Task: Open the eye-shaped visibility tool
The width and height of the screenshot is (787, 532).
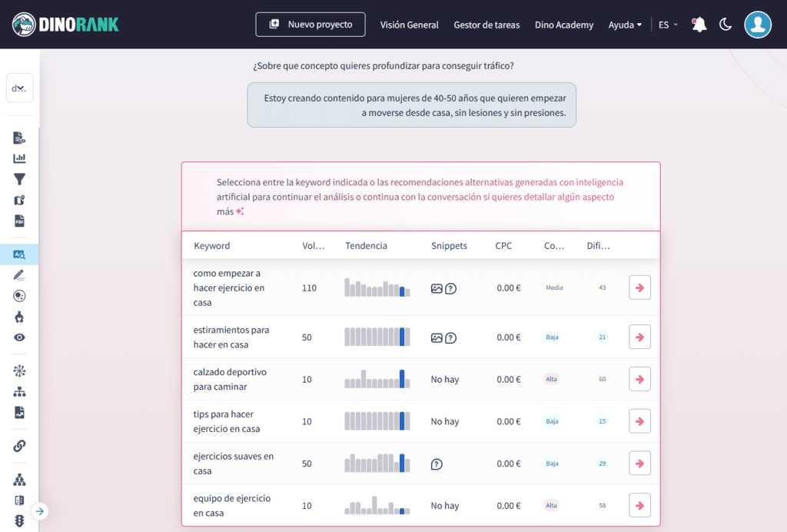Action: (19, 337)
